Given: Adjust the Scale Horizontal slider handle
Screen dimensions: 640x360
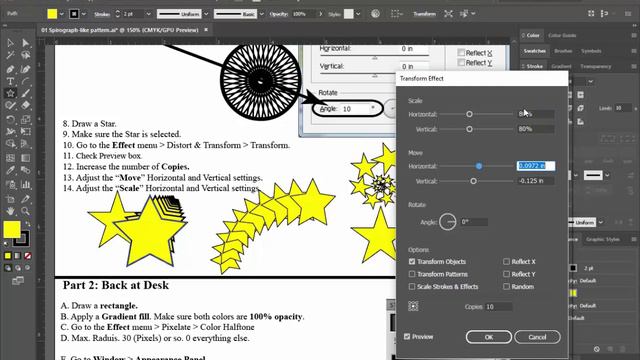Looking at the screenshot, I should tap(469, 114).
